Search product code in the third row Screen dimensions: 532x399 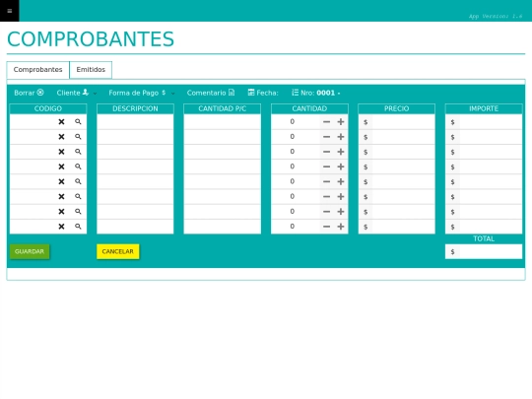click(x=78, y=152)
